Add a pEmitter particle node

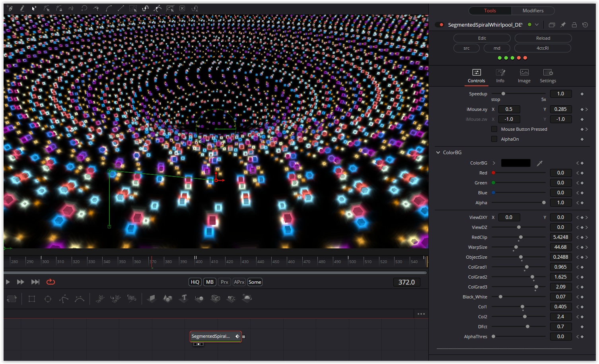point(100,299)
